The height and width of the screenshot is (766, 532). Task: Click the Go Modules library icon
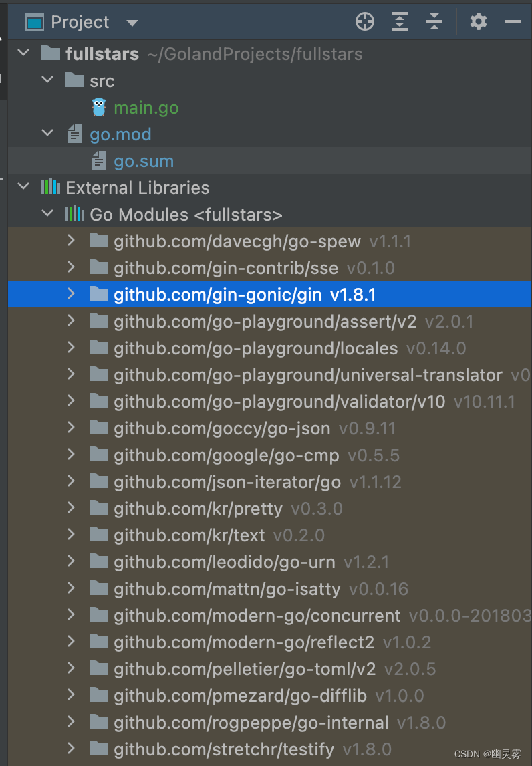(75, 214)
